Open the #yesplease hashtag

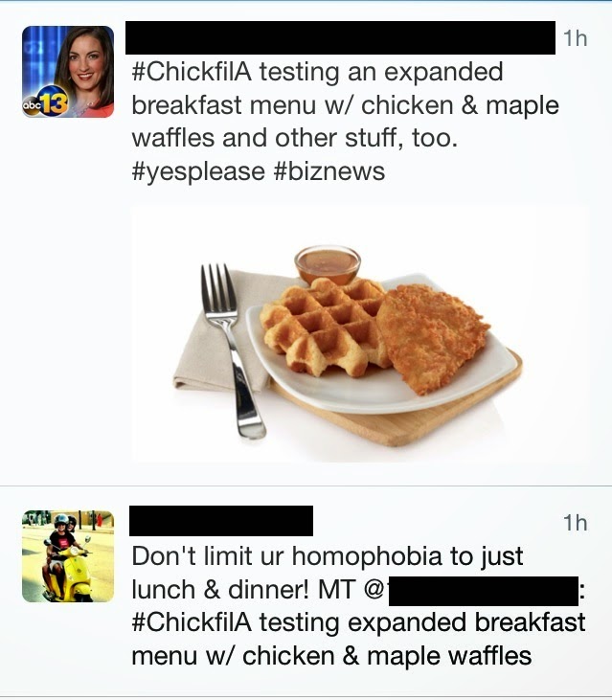tap(196, 170)
